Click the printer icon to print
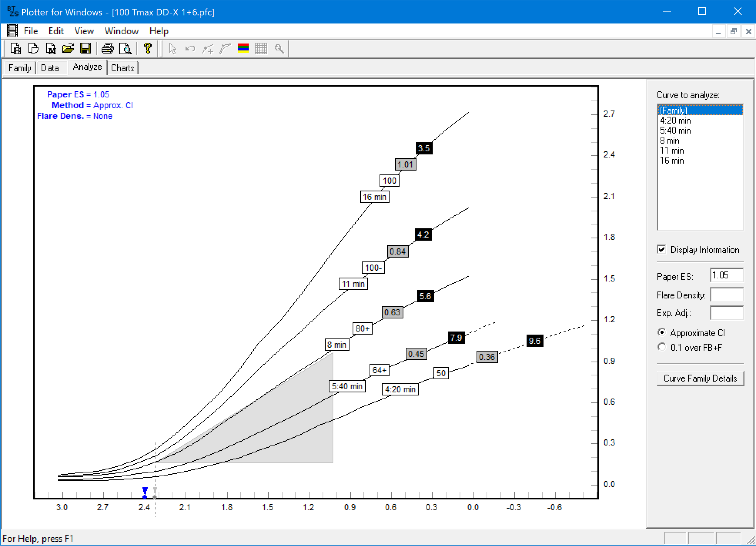 pyautogui.click(x=107, y=49)
